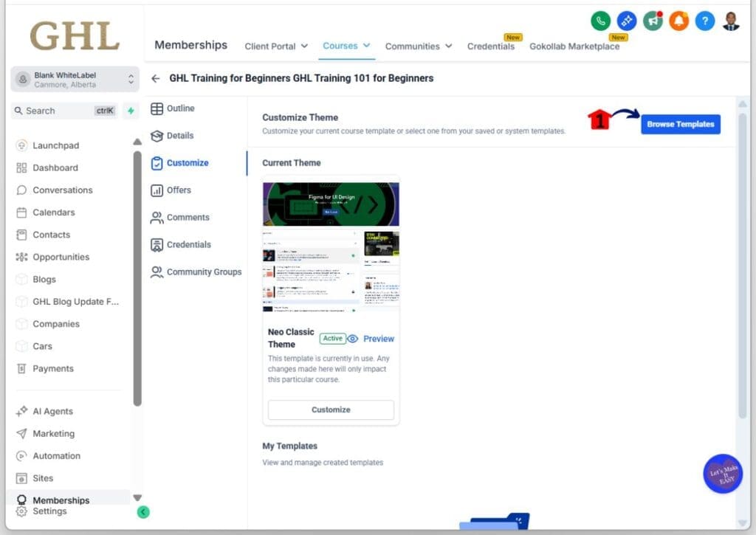The height and width of the screenshot is (535, 756).
Task: Expand the Communities dropdown
Action: 419,46
